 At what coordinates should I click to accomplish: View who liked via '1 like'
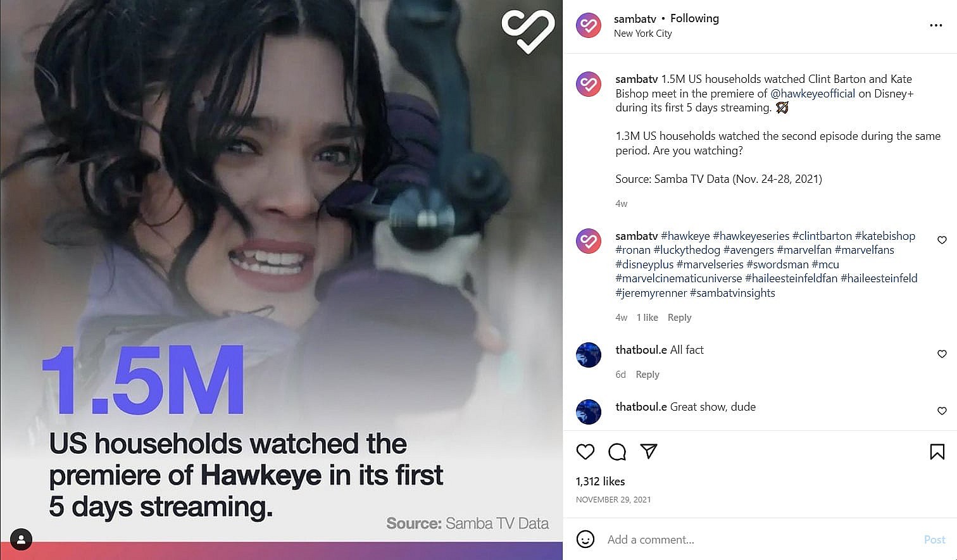[x=647, y=318]
